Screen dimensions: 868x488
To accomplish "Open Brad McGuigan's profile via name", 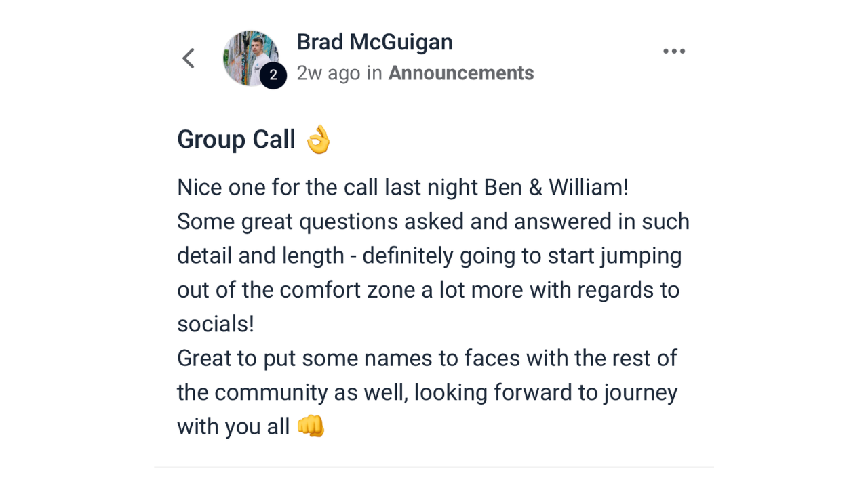I will [374, 42].
